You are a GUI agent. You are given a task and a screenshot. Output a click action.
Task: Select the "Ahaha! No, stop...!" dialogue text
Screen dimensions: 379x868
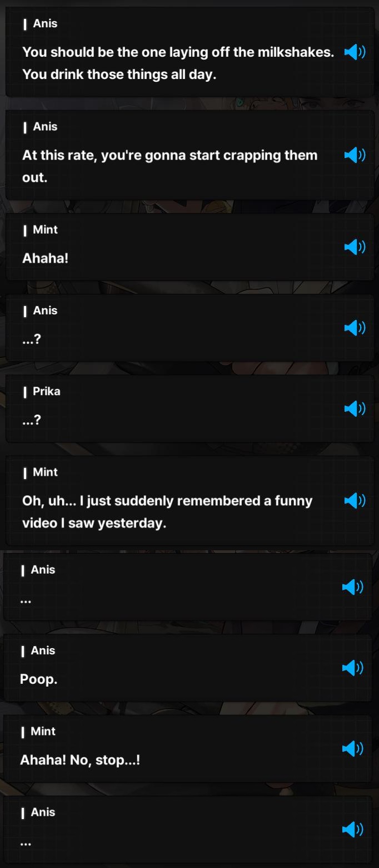point(80,760)
